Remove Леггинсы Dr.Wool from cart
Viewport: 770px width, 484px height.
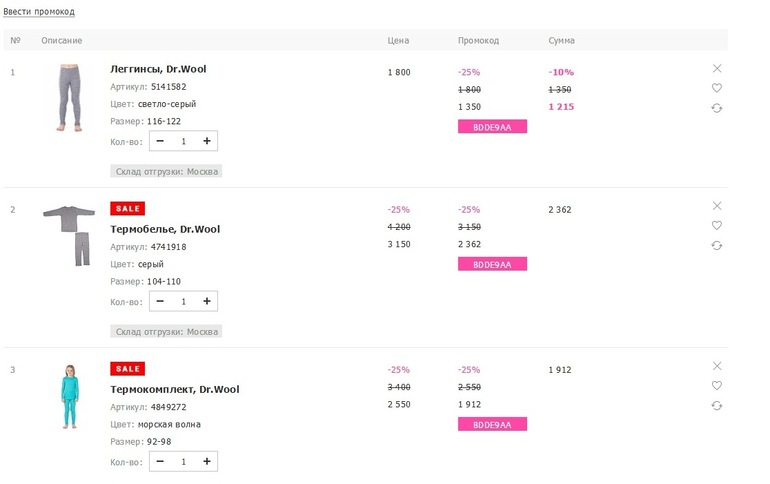click(x=717, y=68)
